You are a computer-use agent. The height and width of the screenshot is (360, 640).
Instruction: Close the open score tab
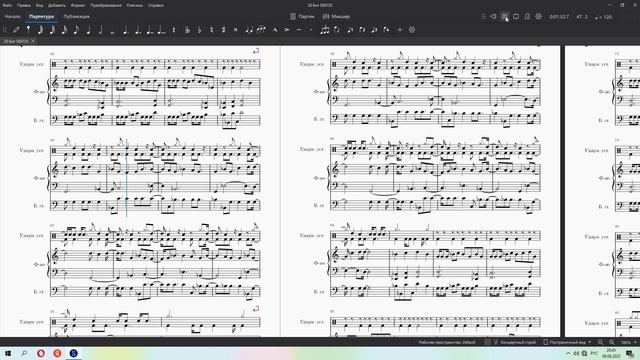(33, 41)
